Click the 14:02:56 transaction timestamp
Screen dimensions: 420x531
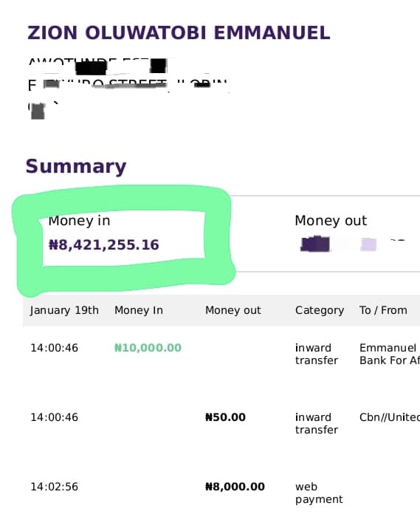[54, 487]
